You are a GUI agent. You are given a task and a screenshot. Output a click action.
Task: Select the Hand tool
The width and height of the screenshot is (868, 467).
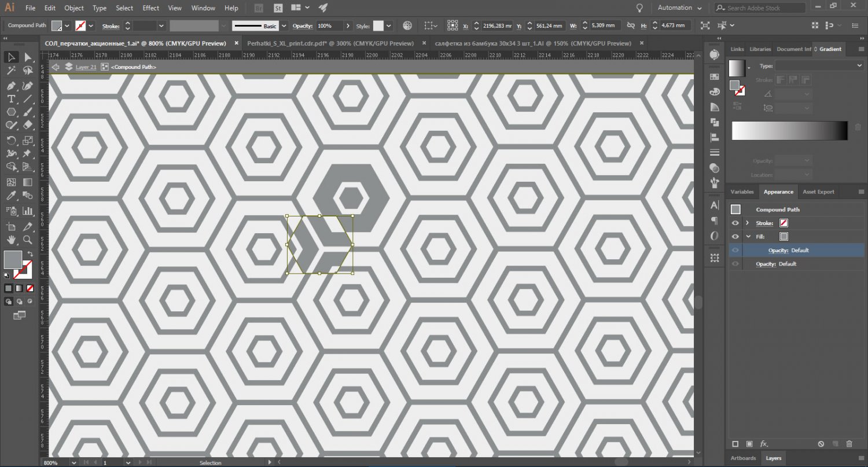tap(11, 240)
